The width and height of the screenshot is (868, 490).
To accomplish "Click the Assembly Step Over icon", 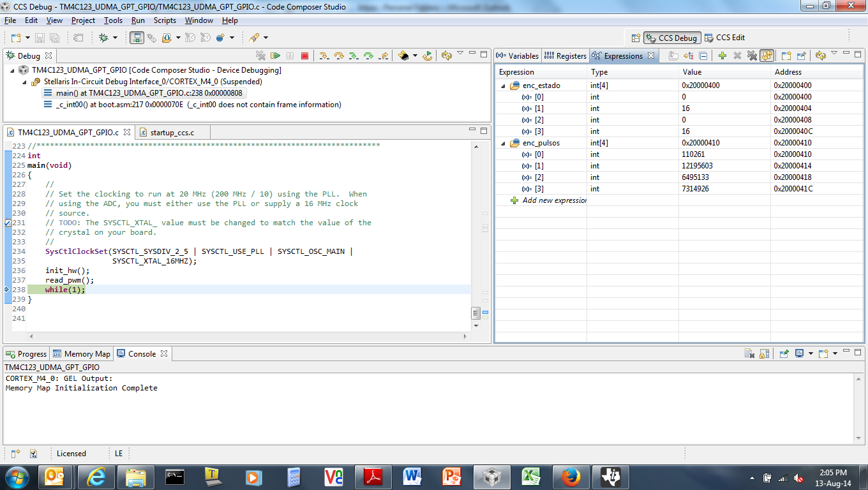I will (x=368, y=56).
